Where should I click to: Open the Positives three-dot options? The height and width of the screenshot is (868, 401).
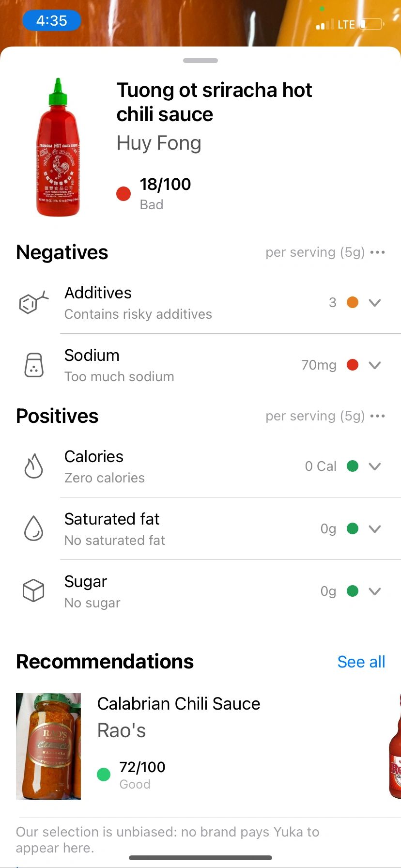[377, 416]
